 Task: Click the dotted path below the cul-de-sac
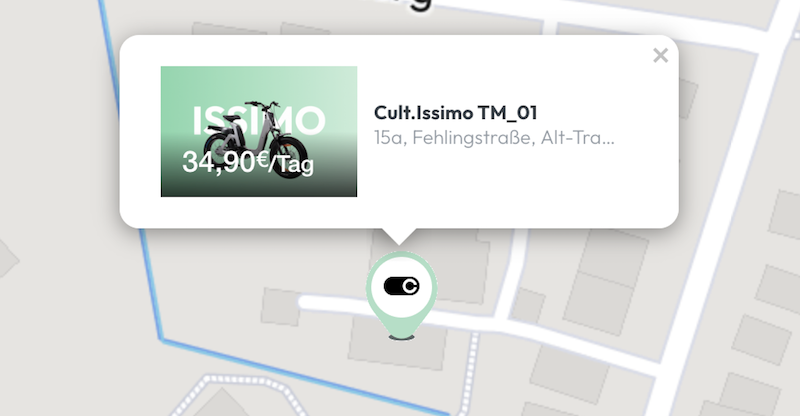(470, 373)
